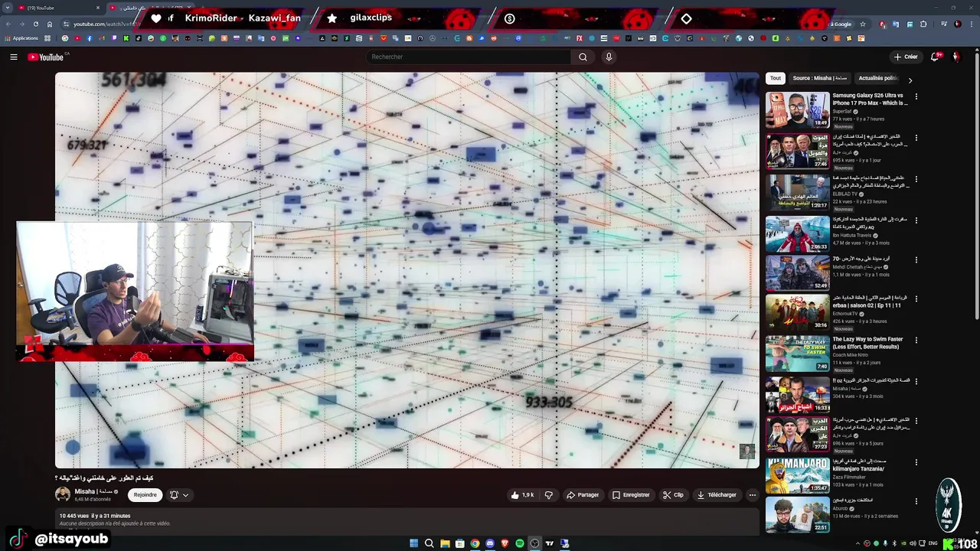
Task: Select the Actualités politiques chip
Action: [x=878, y=78]
